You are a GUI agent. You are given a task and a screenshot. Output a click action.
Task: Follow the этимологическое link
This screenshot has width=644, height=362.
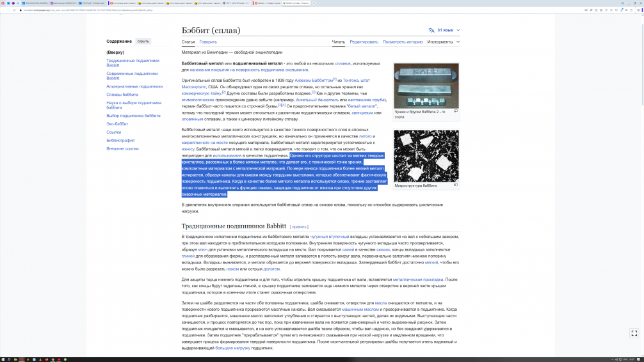tap(198, 100)
